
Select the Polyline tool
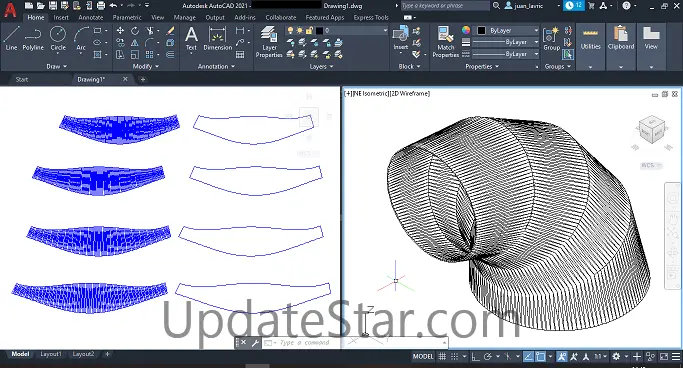(33, 38)
